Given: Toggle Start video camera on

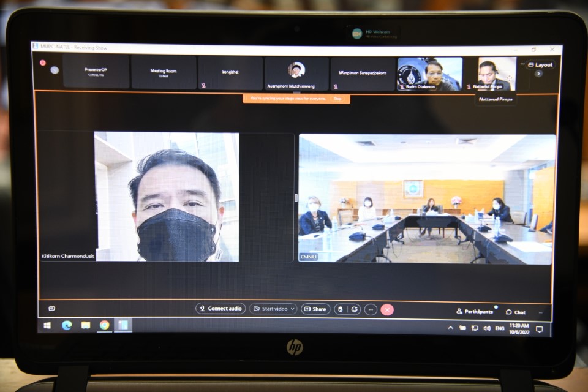Looking at the screenshot, I should [269, 309].
